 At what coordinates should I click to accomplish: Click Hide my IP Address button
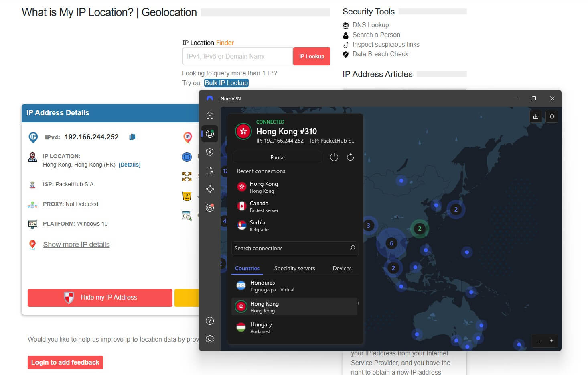100,298
